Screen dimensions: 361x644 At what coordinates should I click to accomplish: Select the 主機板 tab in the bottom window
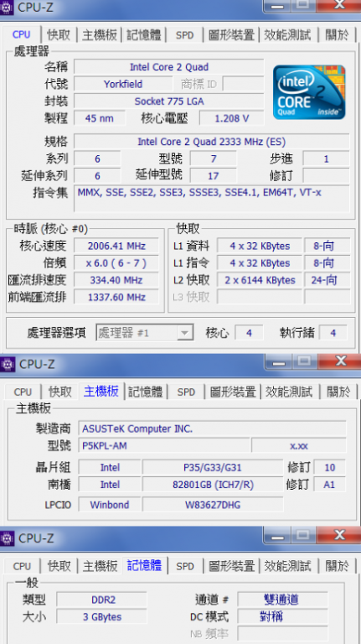pos(101,566)
